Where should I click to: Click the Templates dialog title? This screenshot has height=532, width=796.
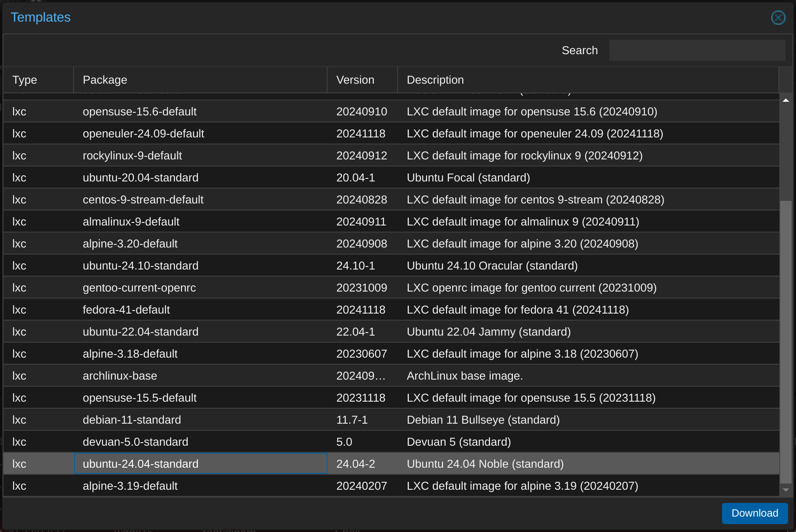click(x=41, y=17)
